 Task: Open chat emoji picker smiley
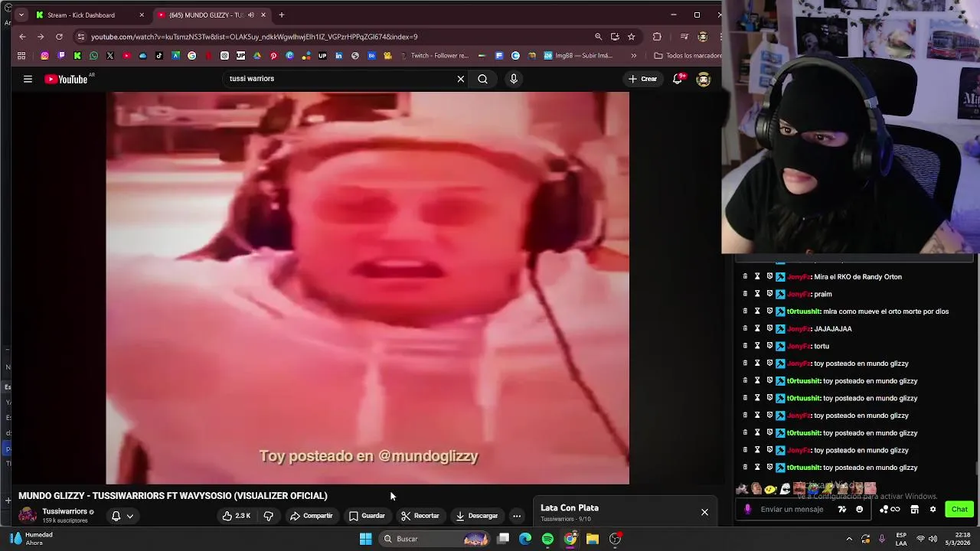point(859,510)
